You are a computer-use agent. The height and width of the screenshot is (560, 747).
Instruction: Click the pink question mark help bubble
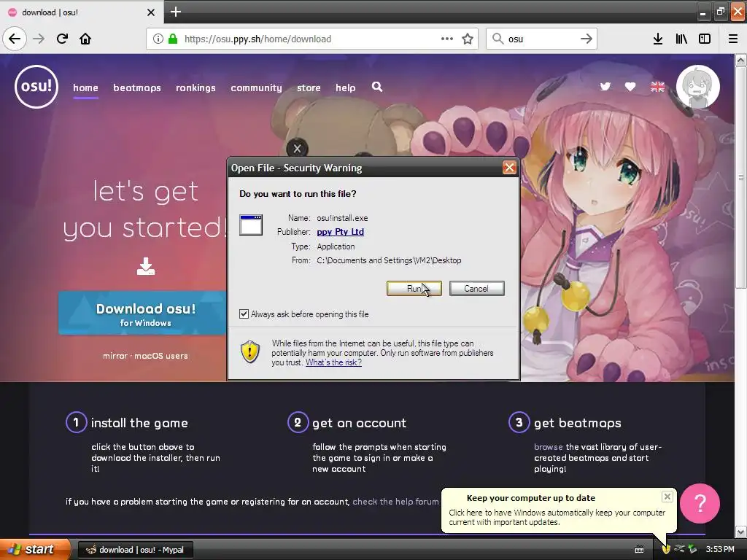pos(700,503)
